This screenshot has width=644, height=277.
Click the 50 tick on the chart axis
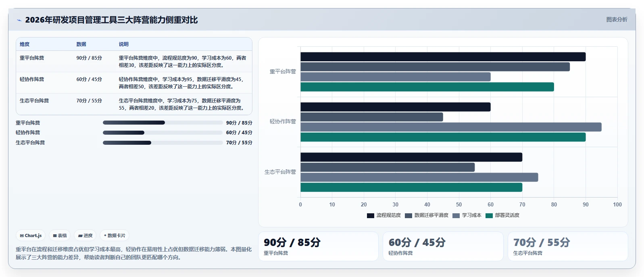pos(459,205)
